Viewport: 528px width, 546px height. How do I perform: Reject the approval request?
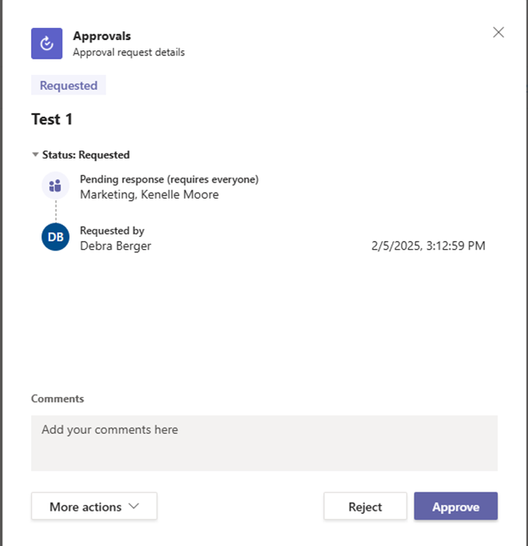click(x=365, y=506)
